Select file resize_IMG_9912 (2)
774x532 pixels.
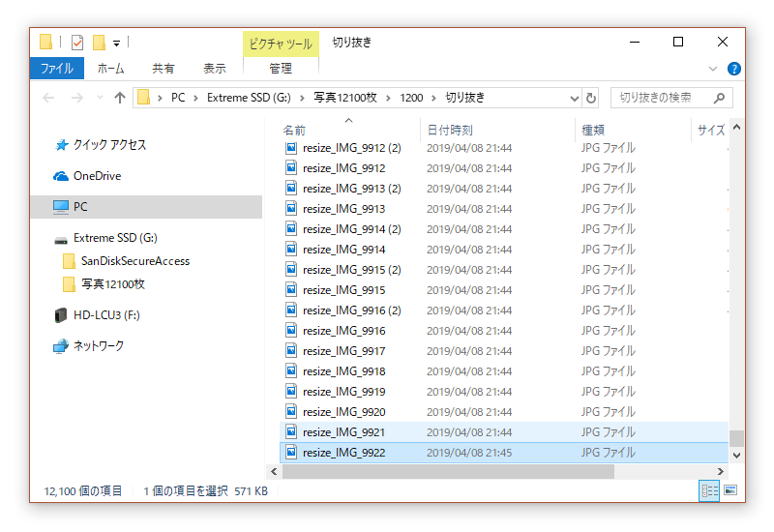tap(351, 148)
